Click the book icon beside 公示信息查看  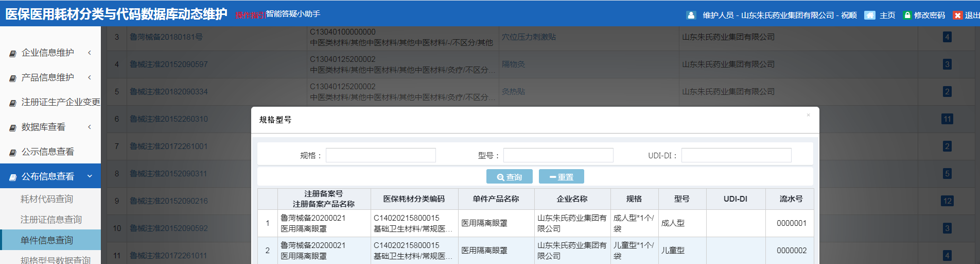(x=13, y=152)
